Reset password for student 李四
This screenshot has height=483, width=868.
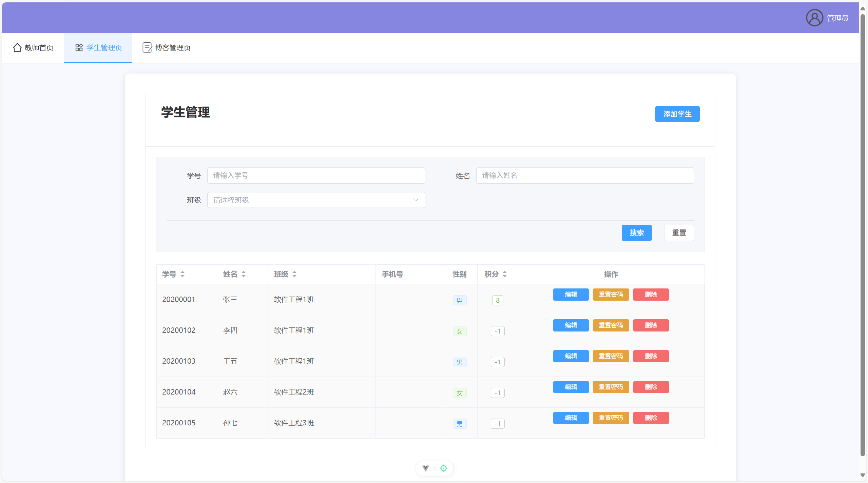click(611, 325)
